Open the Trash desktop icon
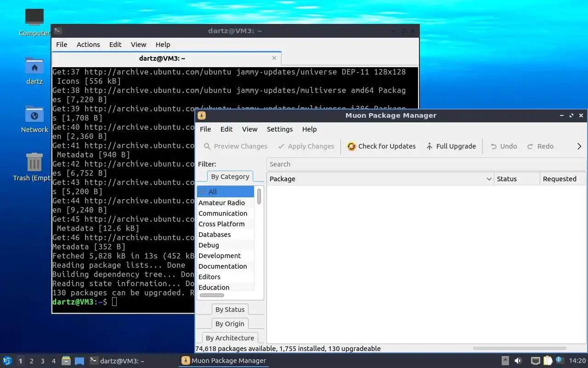This screenshot has width=588, height=368. click(x=34, y=162)
